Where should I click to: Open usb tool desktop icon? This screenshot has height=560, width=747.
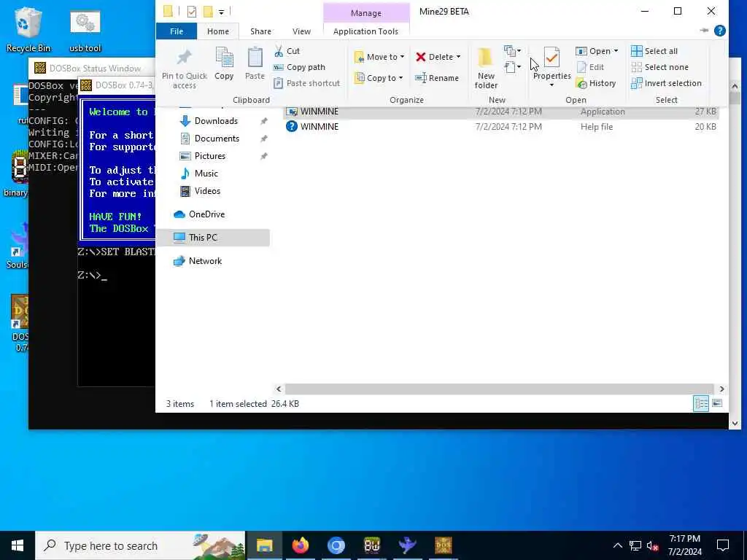pyautogui.click(x=85, y=31)
